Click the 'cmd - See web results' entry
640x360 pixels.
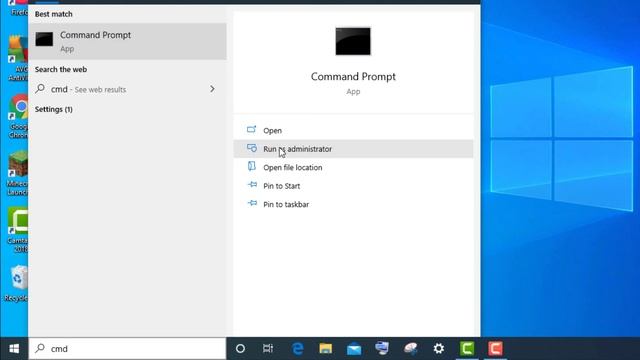point(127,89)
